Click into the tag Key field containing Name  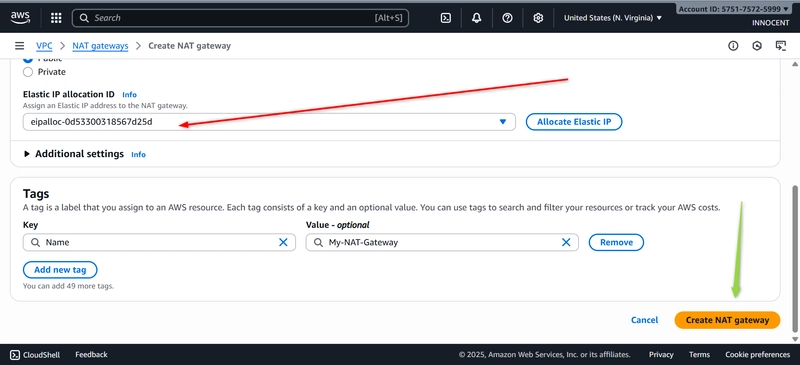coord(159,242)
